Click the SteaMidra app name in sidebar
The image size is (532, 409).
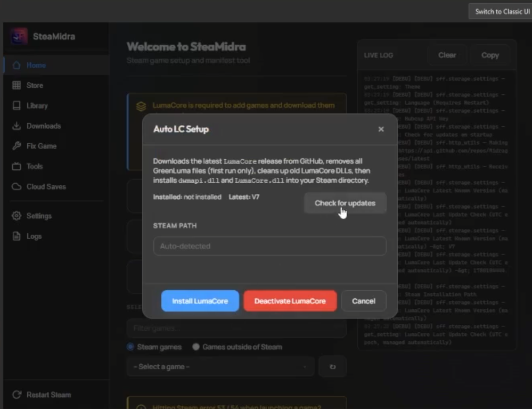point(54,36)
